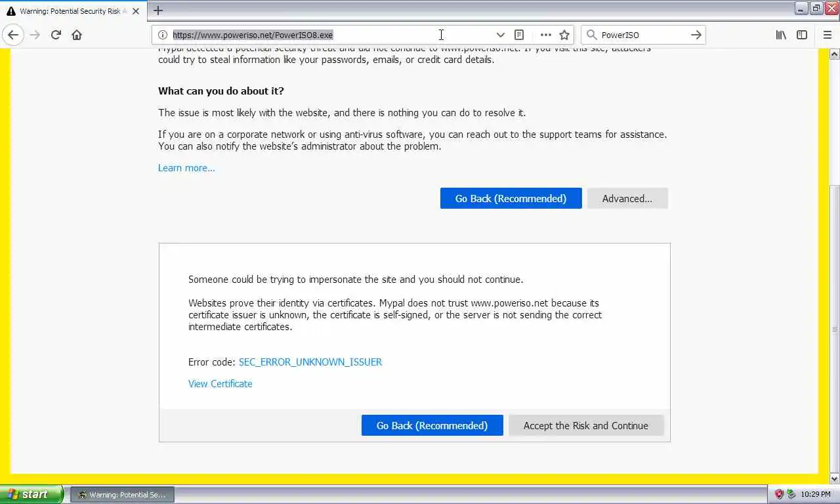
Task: Click Go Back (Recommended) in advanced panel
Action: [x=432, y=425]
